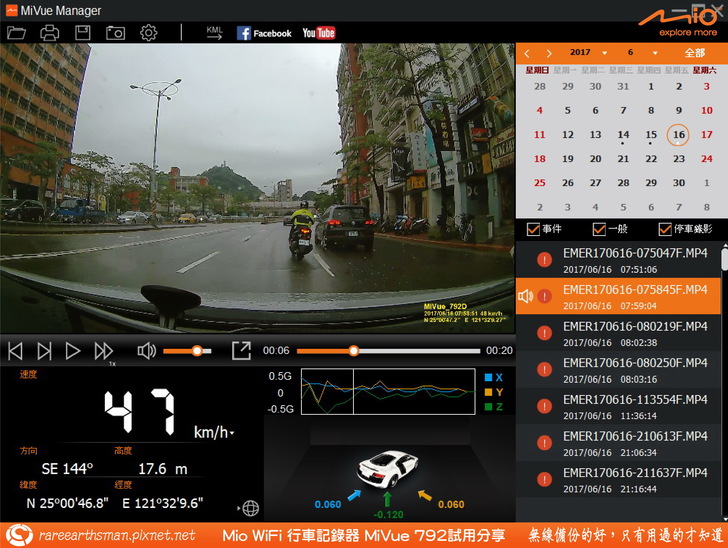Image resolution: width=728 pixels, height=548 pixels.
Task: Select calendar date 15
Action: click(x=651, y=135)
